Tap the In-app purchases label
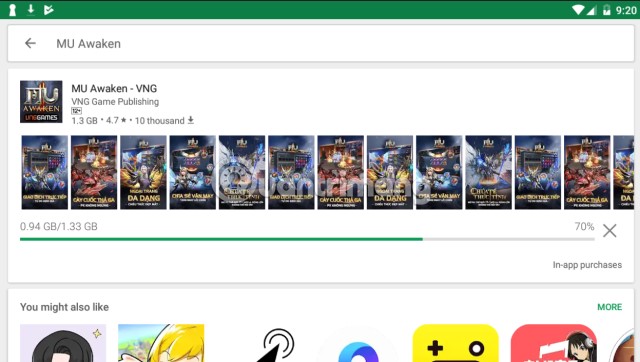The height and width of the screenshot is (362, 640). click(x=587, y=265)
